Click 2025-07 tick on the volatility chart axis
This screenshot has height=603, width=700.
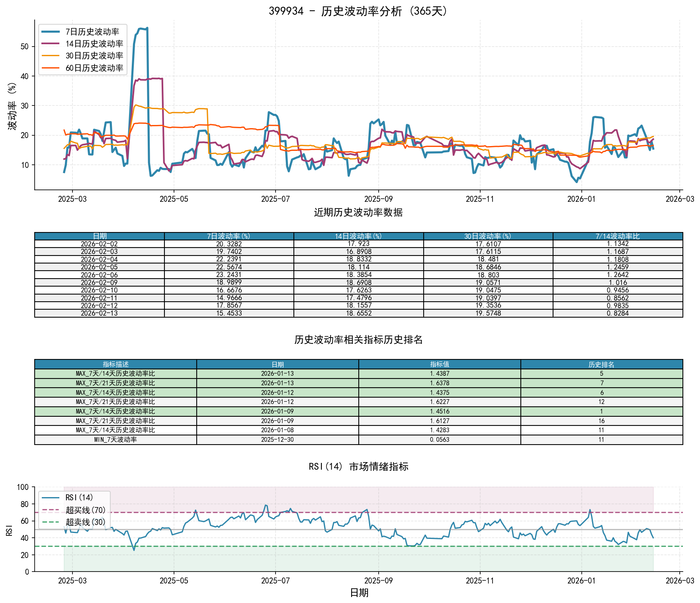[276, 199]
